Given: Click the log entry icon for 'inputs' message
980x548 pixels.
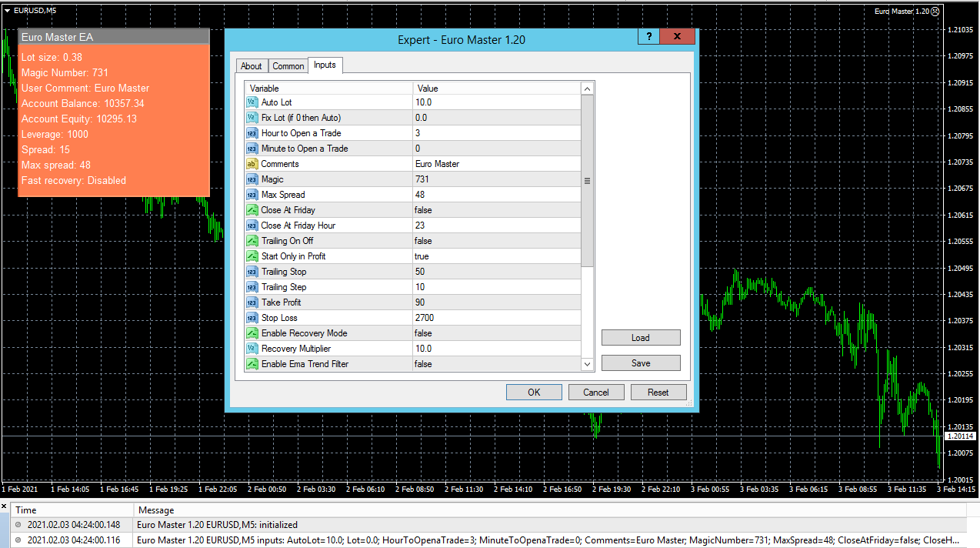Looking at the screenshot, I should click(x=18, y=540).
